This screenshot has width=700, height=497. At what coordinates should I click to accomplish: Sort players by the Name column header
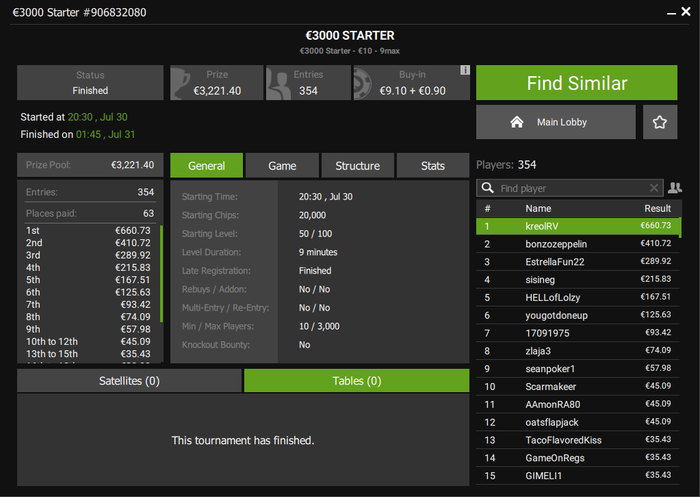click(538, 209)
